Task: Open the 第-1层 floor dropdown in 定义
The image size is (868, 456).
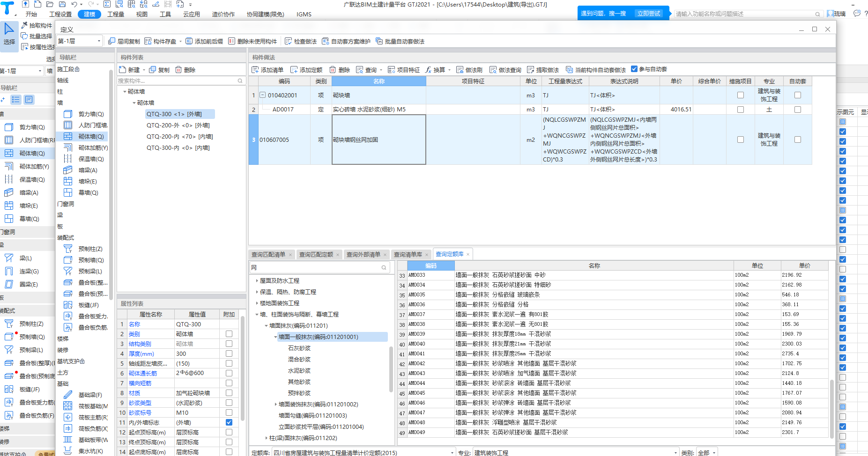Action: point(80,41)
